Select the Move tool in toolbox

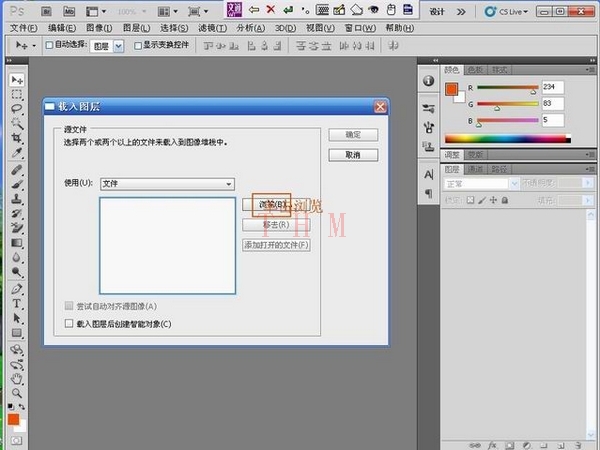point(16,80)
